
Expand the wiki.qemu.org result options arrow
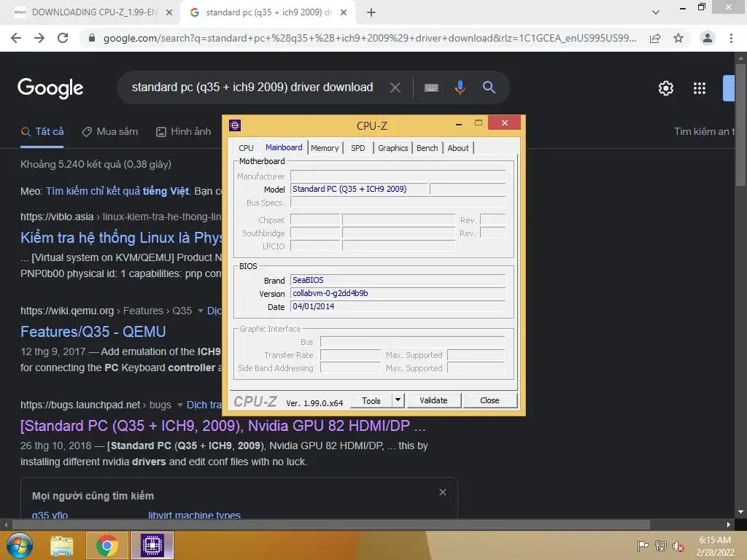pos(201,311)
